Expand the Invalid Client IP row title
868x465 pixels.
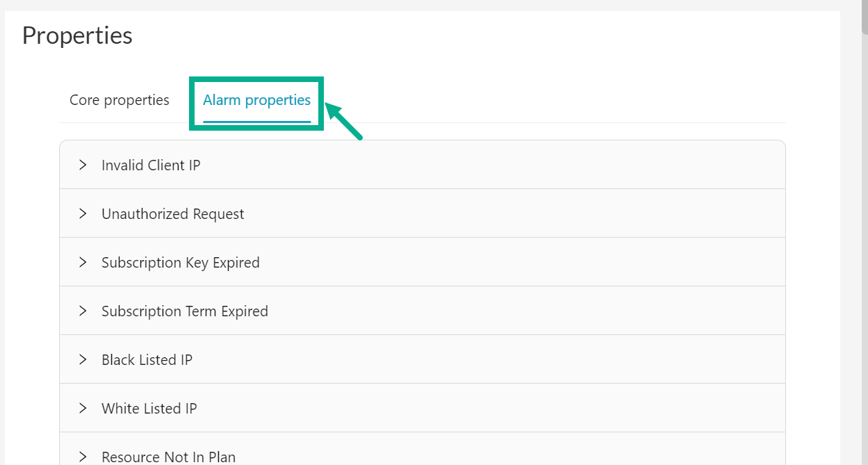click(151, 165)
